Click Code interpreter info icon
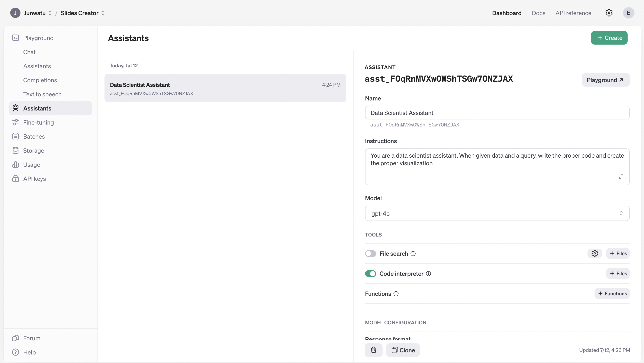Screen dimensions: 644x363 (428, 274)
